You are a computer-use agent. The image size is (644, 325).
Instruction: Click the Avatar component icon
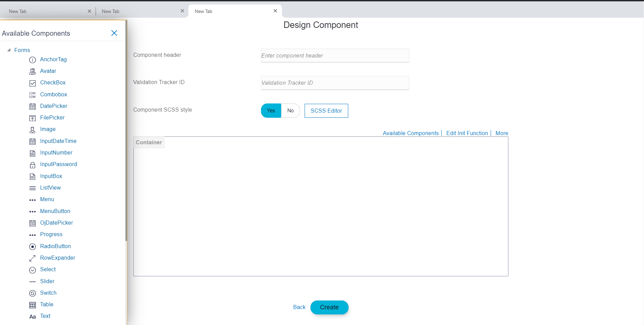coord(32,71)
